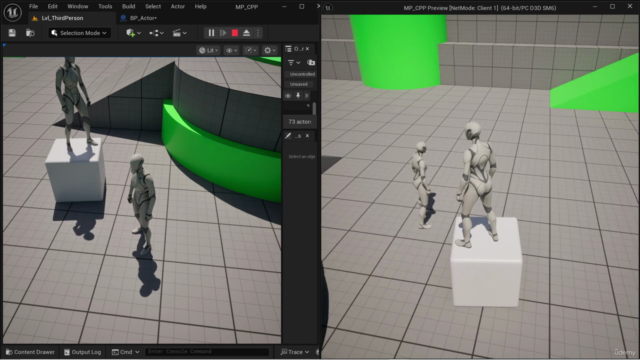Click the Unsaved filter button
Image resolution: width=640 pixels, height=360 pixels.
pos(299,84)
